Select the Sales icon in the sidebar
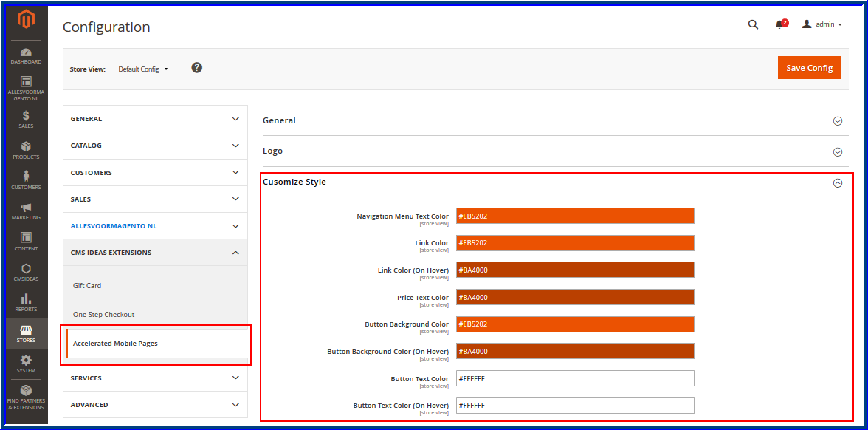 point(26,118)
